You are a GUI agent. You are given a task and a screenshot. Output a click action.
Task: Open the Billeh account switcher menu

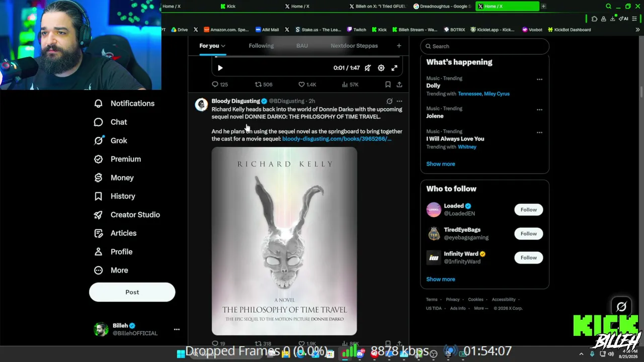[x=177, y=329]
